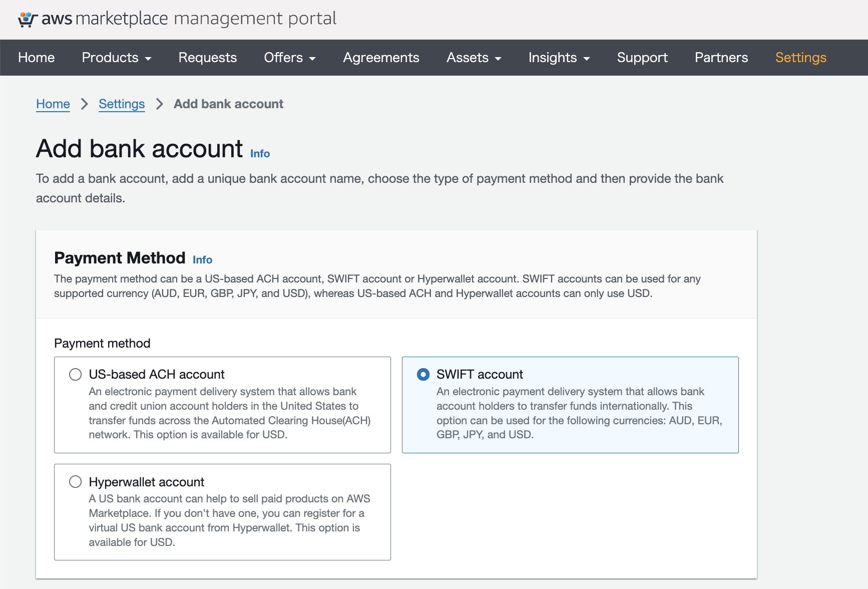Click the AWS Marketplace cart logo icon

coord(28,19)
